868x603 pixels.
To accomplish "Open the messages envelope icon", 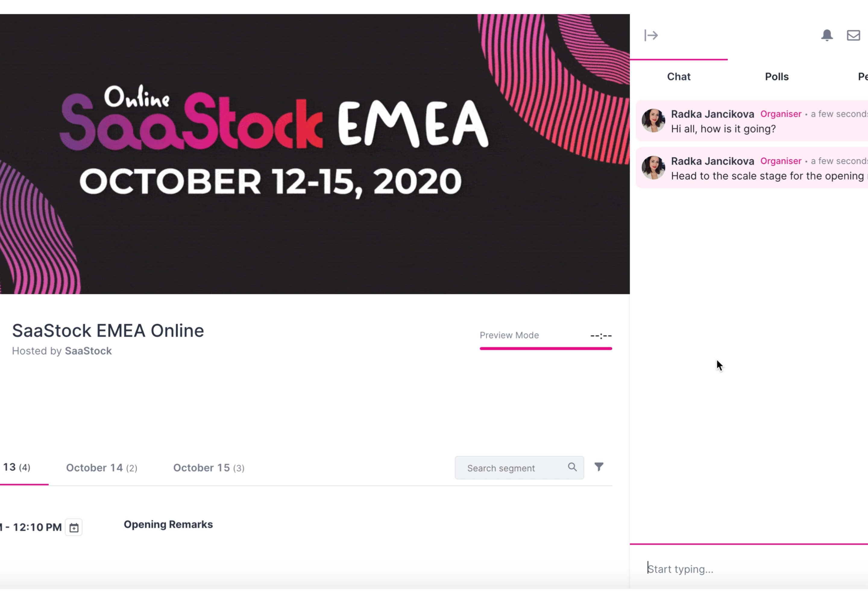I will click(853, 36).
